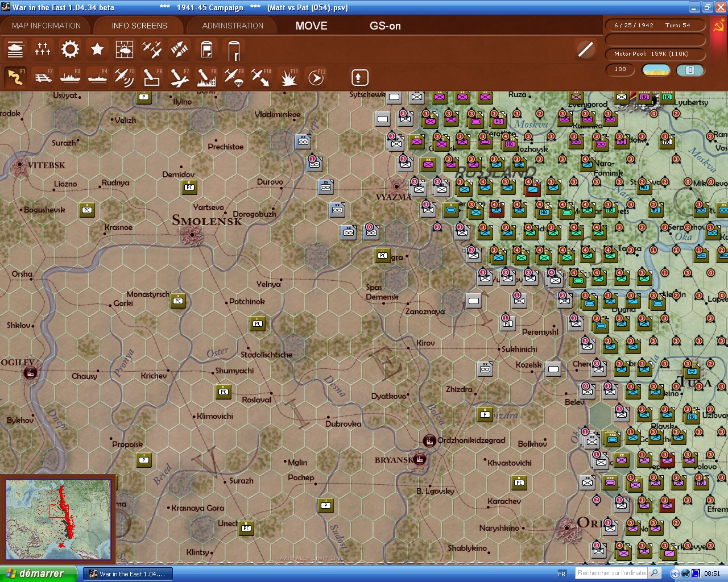Viewport: 728px width, 582px height.
Task: Select the PC unit east of Bogushevsk
Action: point(87,210)
